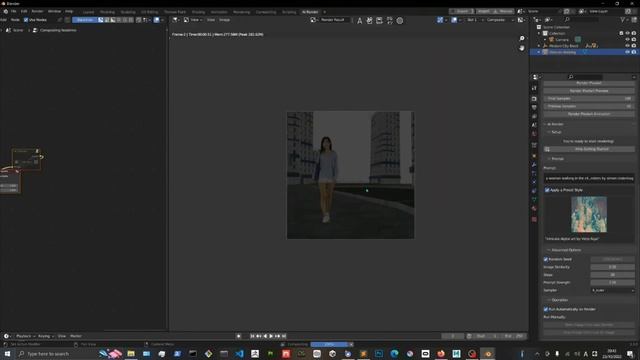Click the top render button in properties
The width and height of the screenshot is (640, 360).
(589, 83)
